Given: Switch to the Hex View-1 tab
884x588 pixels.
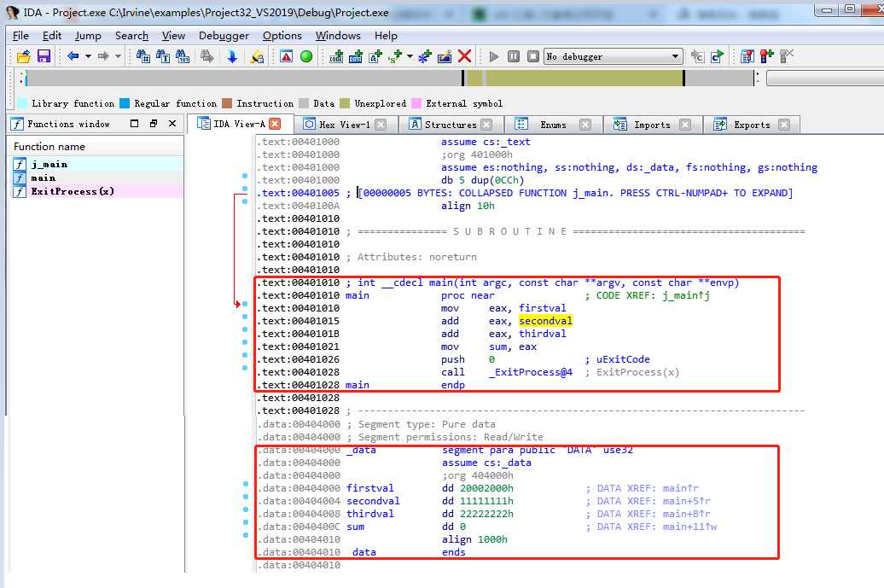Looking at the screenshot, I should coord(344,125).
